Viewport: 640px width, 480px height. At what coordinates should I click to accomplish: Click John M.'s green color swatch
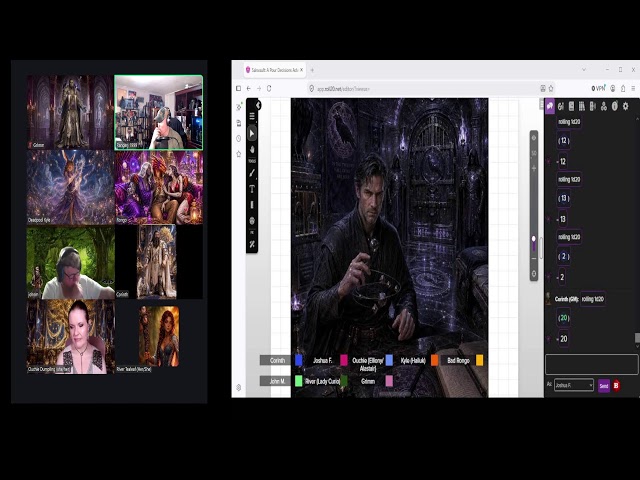point(299,381)
